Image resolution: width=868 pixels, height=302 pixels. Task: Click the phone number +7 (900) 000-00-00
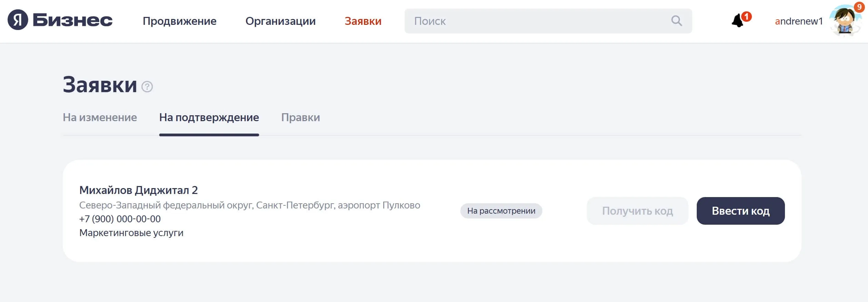point(120,219)
